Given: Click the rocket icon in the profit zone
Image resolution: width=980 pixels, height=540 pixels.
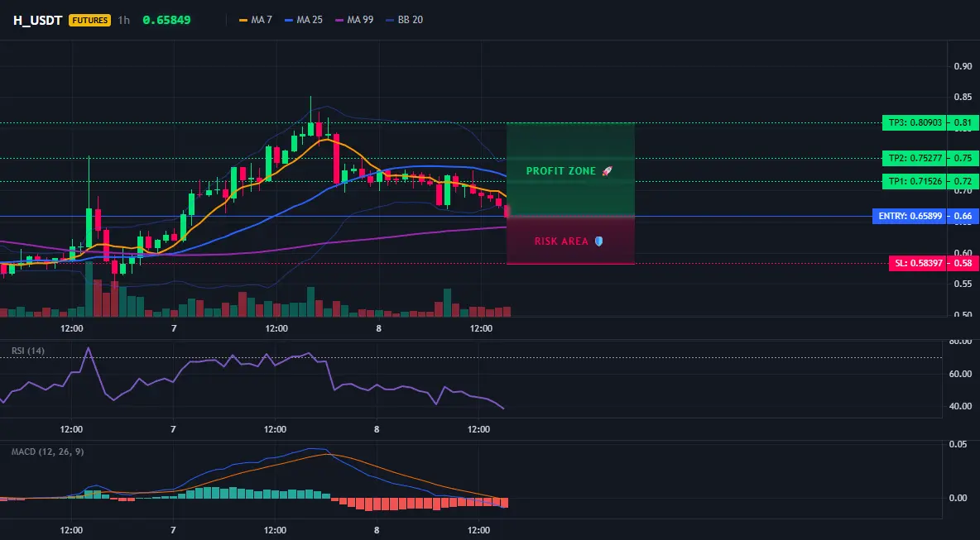Looking at the screenshot, I should [x=606, y=171].
